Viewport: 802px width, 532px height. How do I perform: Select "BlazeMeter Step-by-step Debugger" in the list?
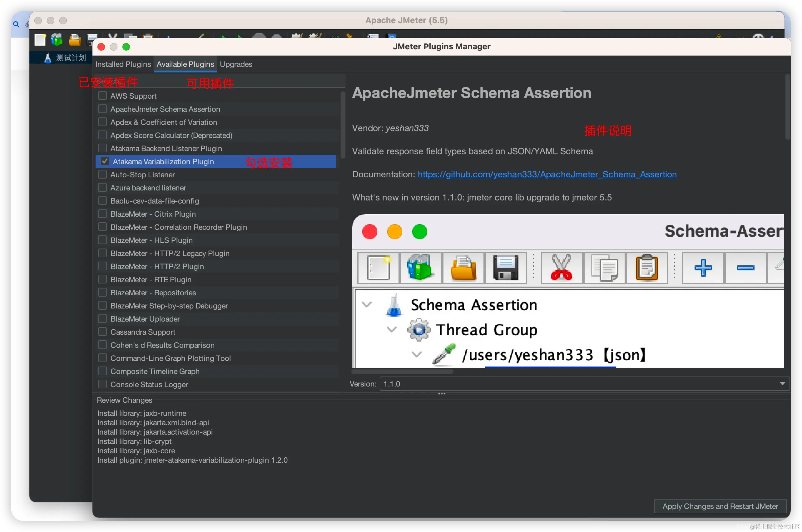point(217,306)
